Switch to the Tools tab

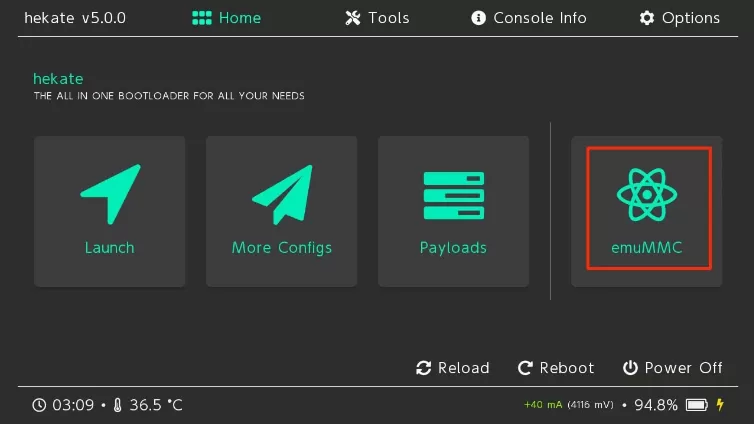(x=377, y=18)
